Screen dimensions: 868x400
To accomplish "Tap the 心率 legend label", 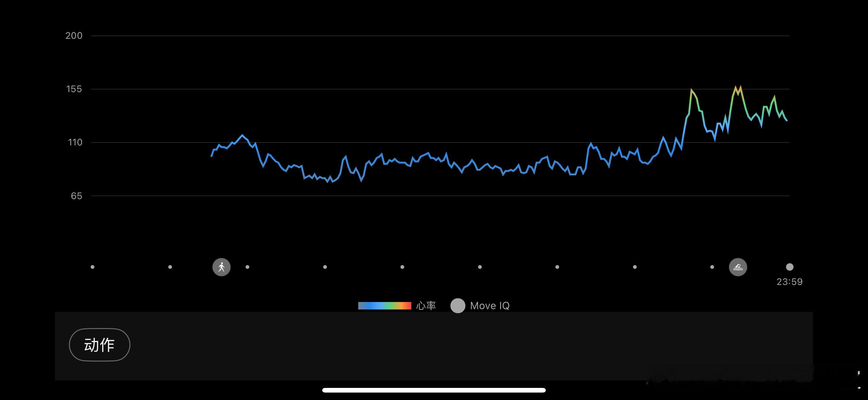I will (426, 306).
